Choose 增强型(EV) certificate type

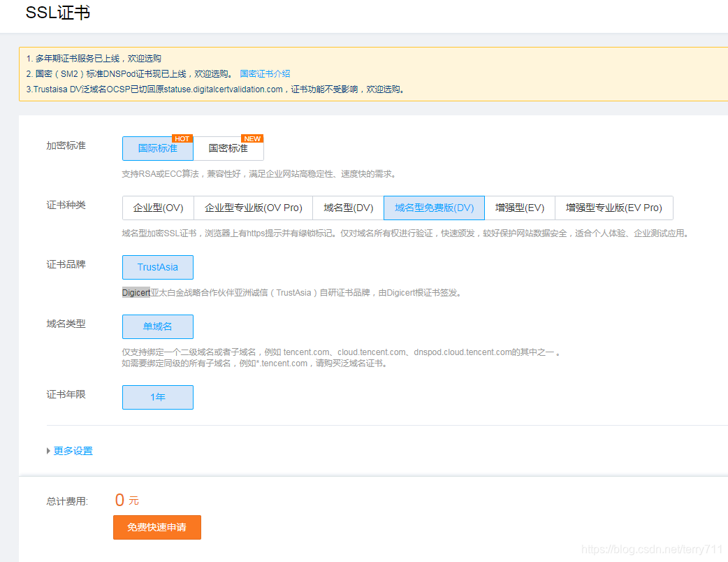tap(519, 208)
